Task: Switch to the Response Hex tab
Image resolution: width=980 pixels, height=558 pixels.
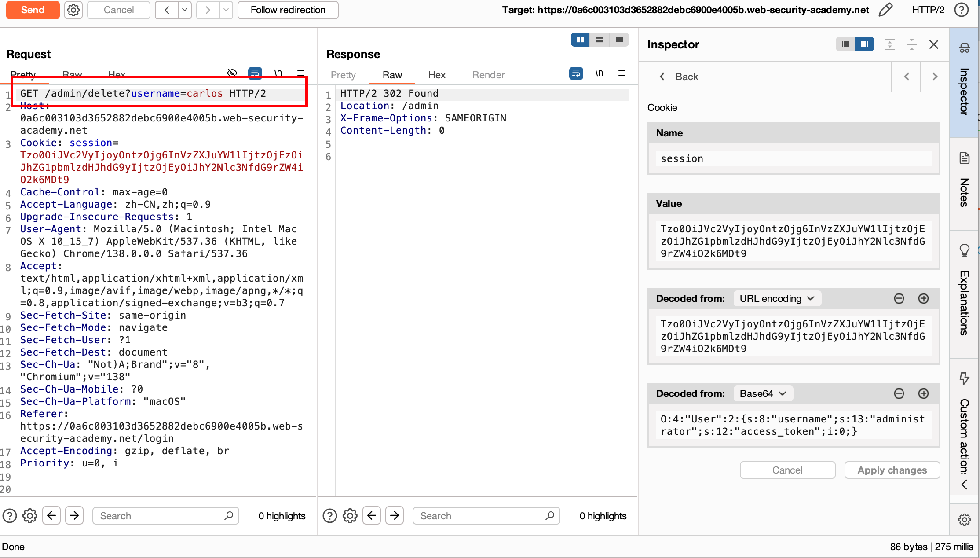Action: 437,75
